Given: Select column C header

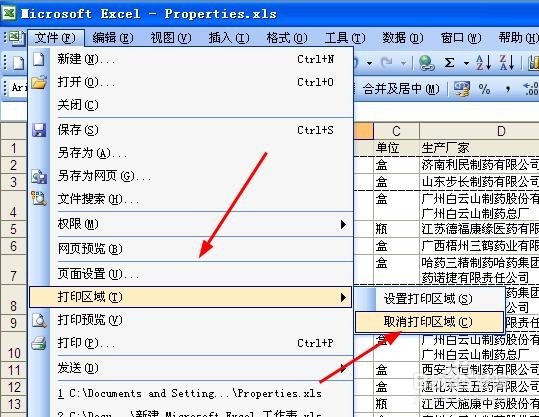Looking at the screenshot, I should tap(396, 131).
